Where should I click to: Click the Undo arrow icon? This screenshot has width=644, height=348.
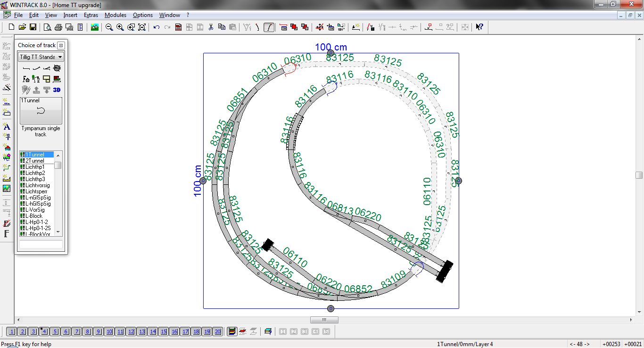[157, 27]
